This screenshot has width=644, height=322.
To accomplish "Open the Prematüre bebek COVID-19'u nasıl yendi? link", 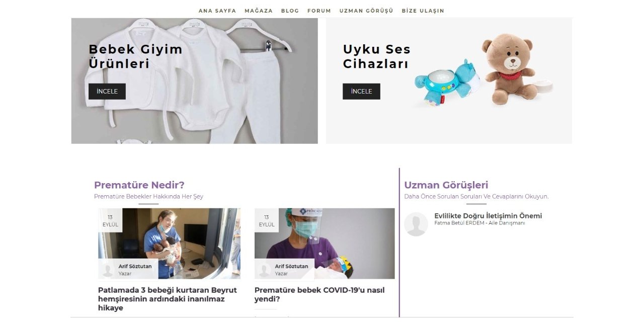I will coord(319,294).
